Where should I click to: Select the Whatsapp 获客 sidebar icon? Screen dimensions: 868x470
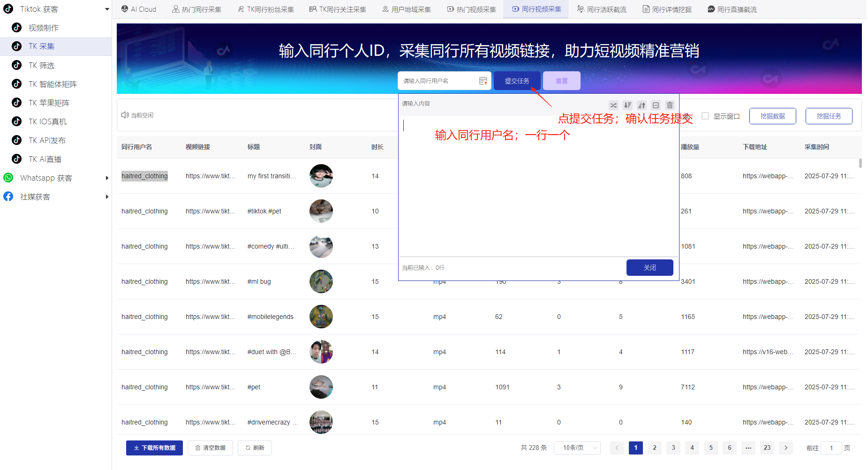point(8,178)
